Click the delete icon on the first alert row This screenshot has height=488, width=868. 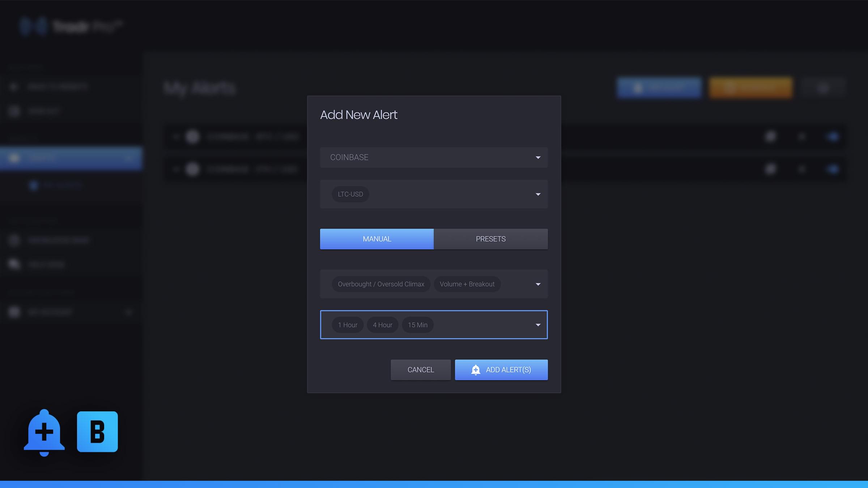[x=802, y=136]
